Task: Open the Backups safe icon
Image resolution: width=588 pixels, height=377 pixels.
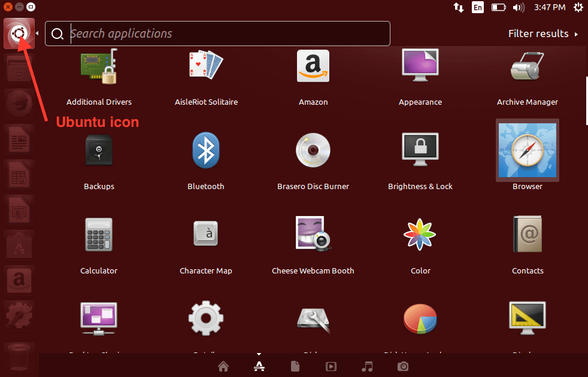Action: click(99, 150)
